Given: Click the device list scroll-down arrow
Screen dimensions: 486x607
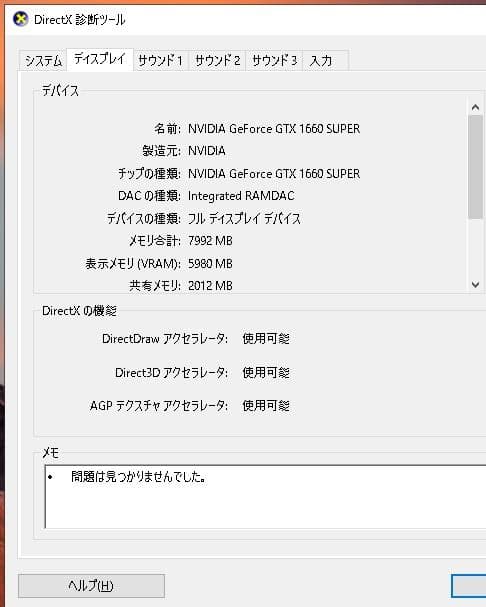Looking at the screenshot, I should (x=476, y=285).
